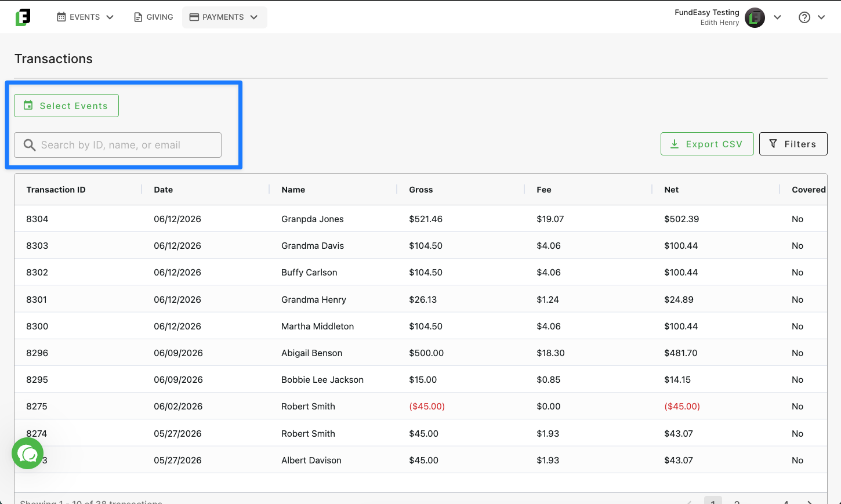Click the help question mark icon
The height and width of the screenshot is (504, 841).
[804, 17]
